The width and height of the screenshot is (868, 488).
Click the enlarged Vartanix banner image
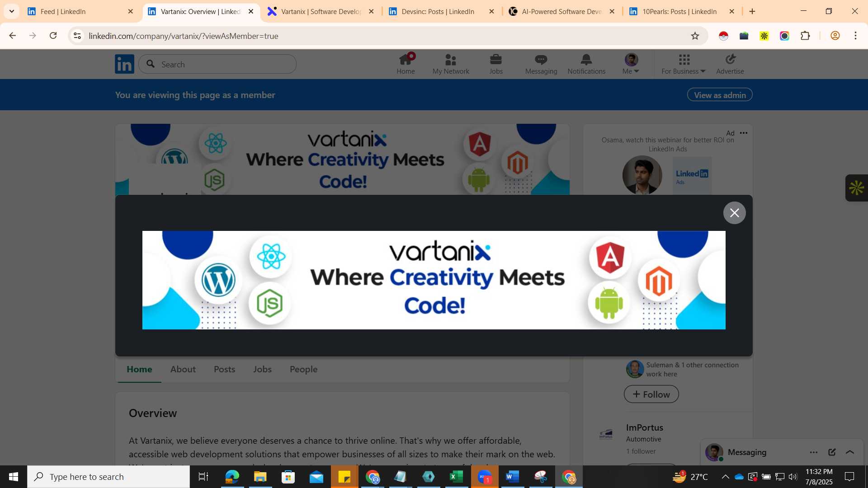[434, 280]
